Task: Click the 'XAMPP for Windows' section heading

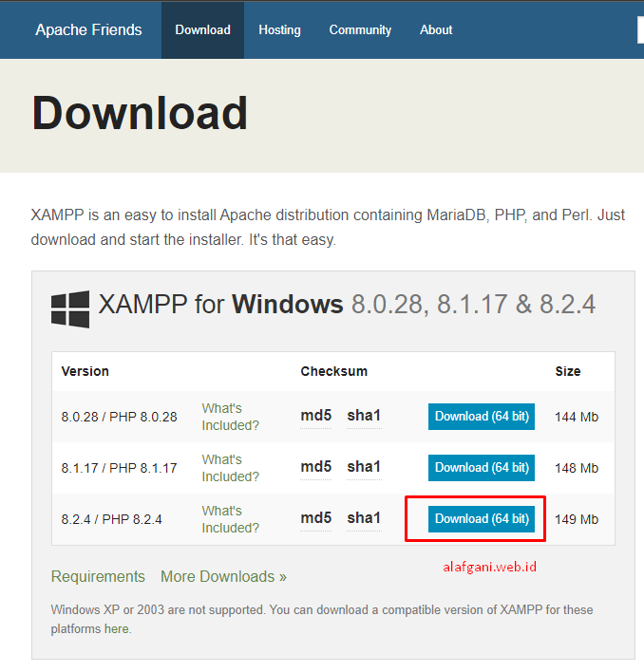Action: click(347, 305)
